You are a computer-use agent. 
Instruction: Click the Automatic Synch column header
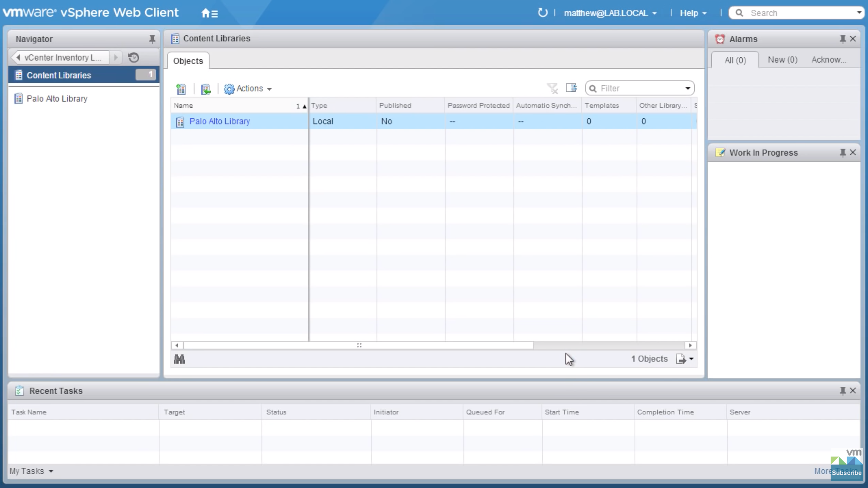[547, 106]
